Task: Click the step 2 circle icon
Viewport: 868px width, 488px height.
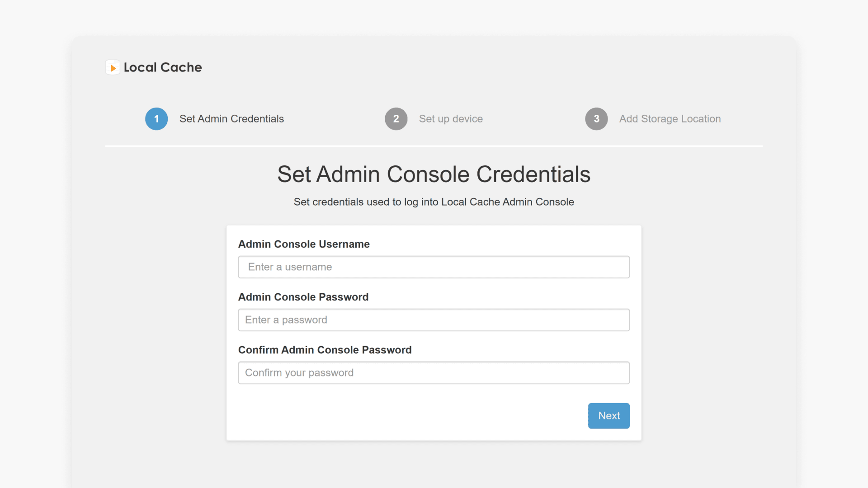Action: (396, 119)
